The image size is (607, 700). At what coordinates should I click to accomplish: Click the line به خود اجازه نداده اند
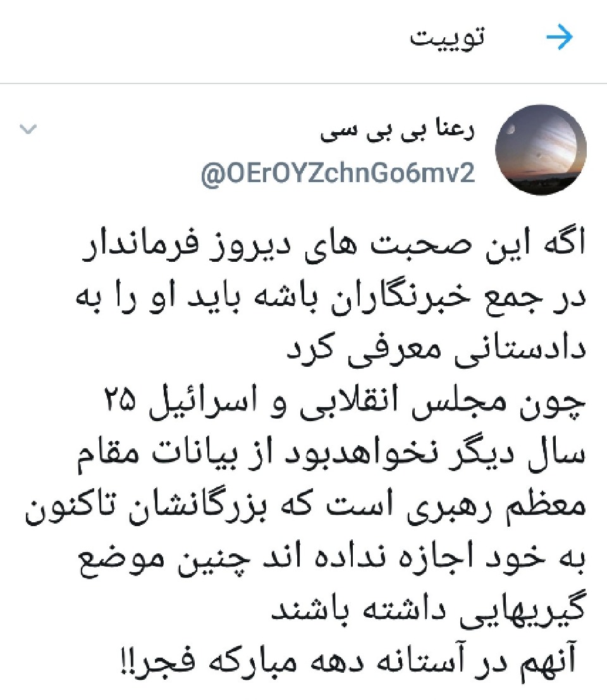pos(331,560)
